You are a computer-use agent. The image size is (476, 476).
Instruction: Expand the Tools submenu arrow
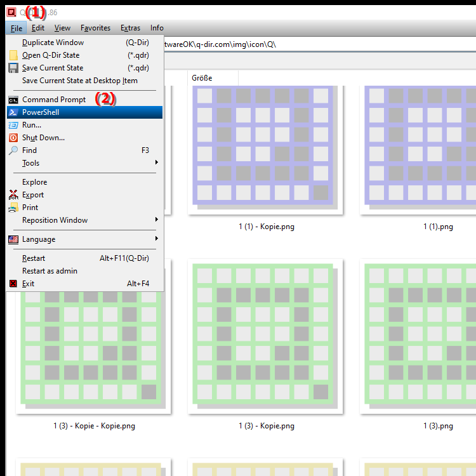point(157,162)
